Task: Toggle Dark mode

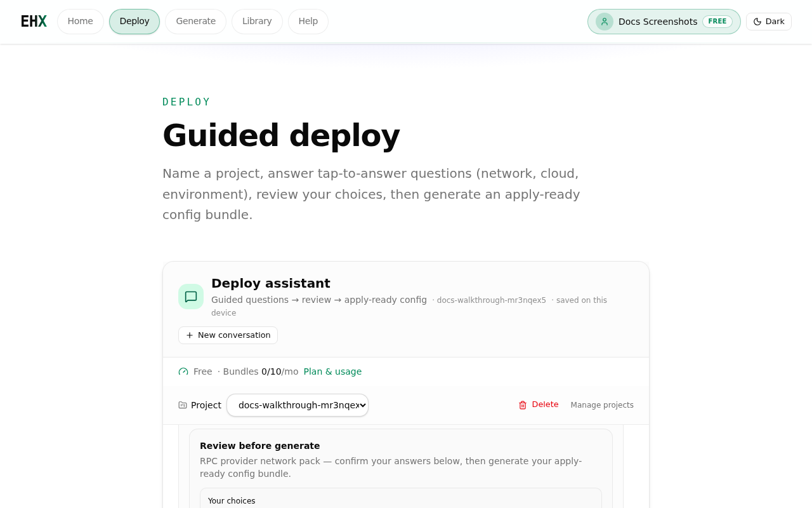Action: point(769,22)
